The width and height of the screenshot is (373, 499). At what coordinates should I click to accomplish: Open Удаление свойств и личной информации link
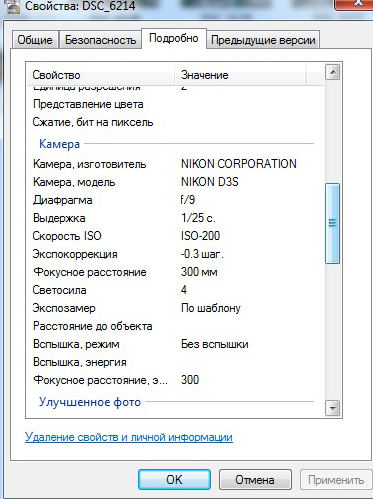pyautogui.click(x=129, y=437)
